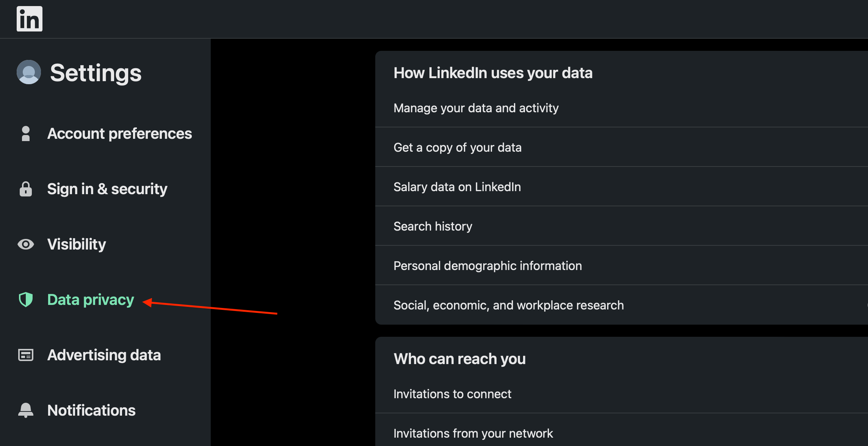Open Get a copy of your data
This screenshot has width=868, height=446.
point(622,147)
